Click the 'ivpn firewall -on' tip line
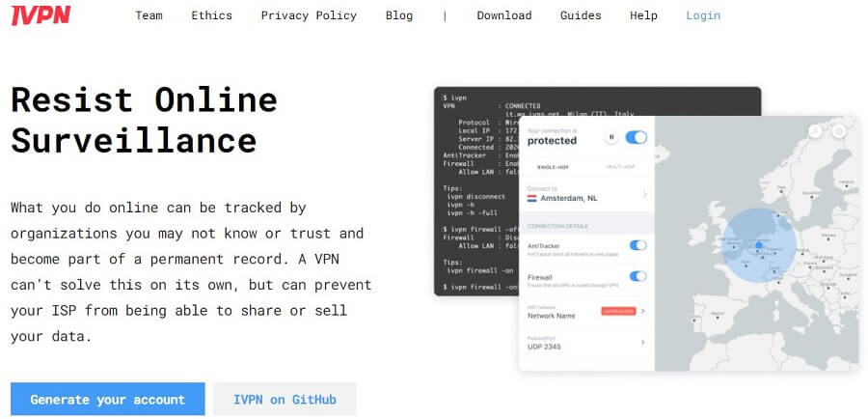The width and height of the screenshot is (868, 419). (482, 270)
